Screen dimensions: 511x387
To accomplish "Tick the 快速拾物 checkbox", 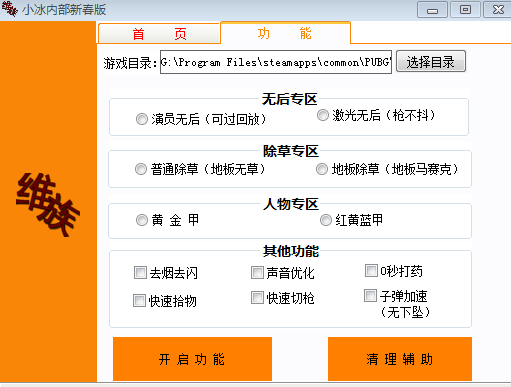I will point(139,300).
